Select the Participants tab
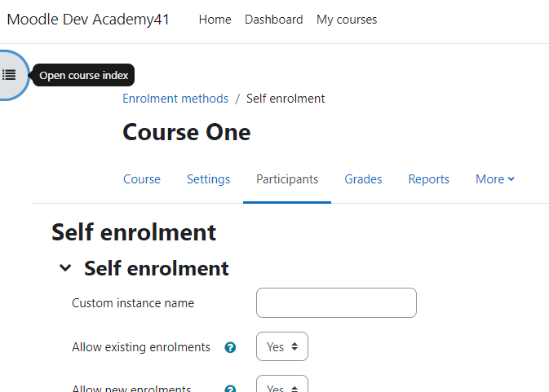 [287, 179]
